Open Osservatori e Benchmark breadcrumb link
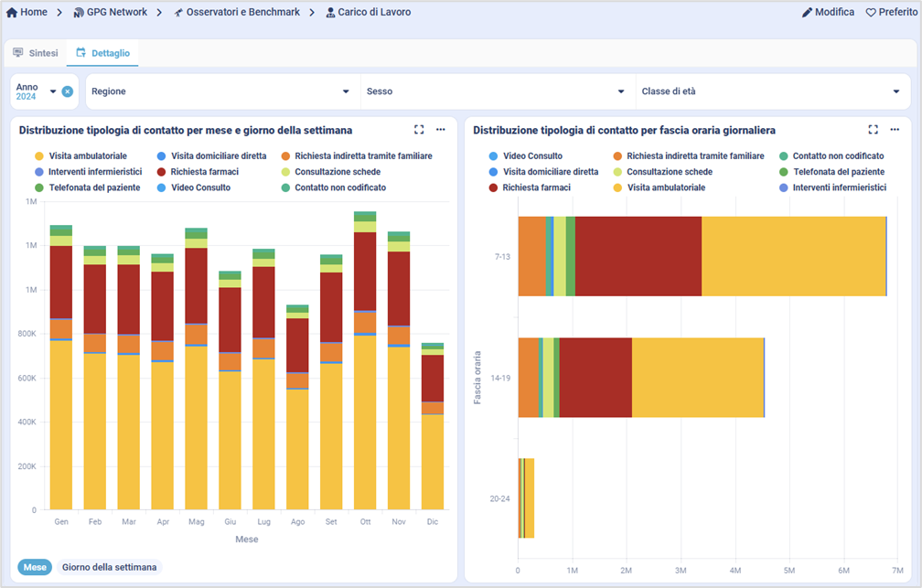This screenshot has height=588, width=922. [242, 13]
